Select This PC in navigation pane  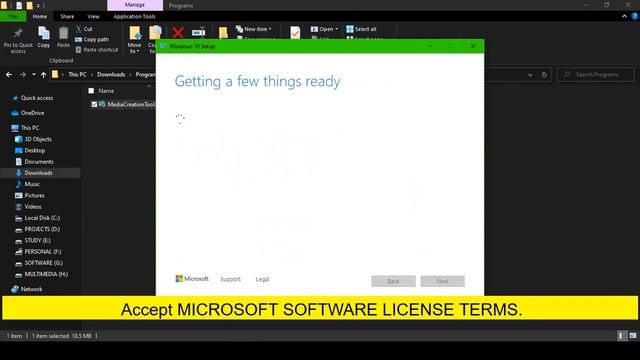click(30, 128)
